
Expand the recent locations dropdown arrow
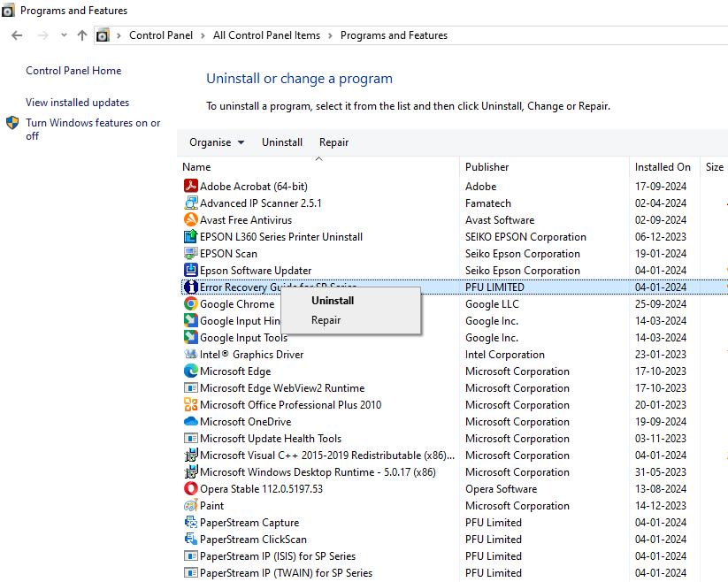click(x=64, y=35)
